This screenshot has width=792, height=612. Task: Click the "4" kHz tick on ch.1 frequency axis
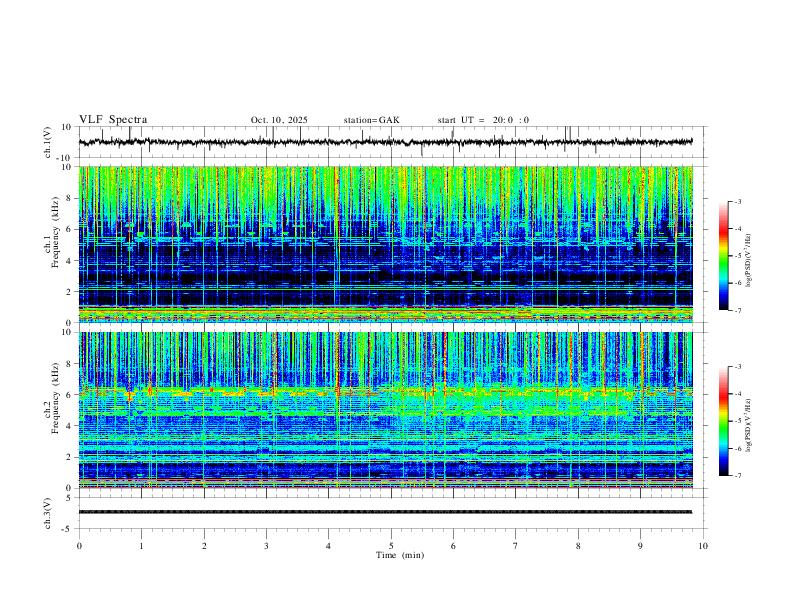70,261
